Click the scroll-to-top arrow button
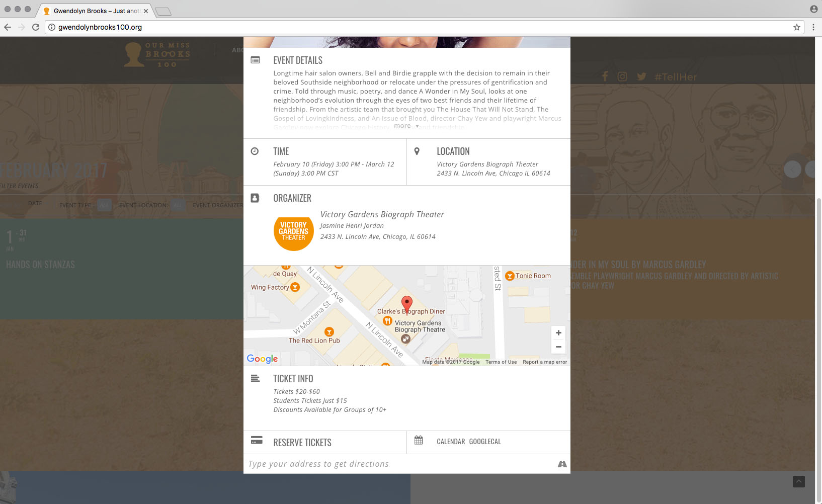The image size is (822, 504). [798, 481]
